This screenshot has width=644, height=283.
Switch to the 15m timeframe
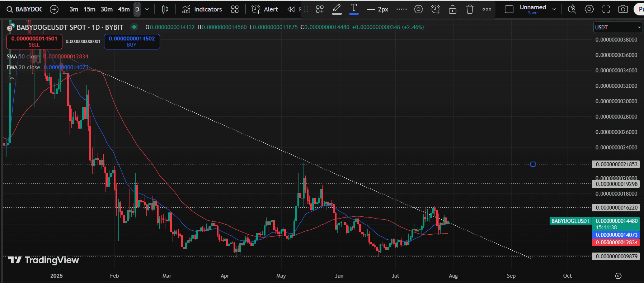[x=89, y=9]
